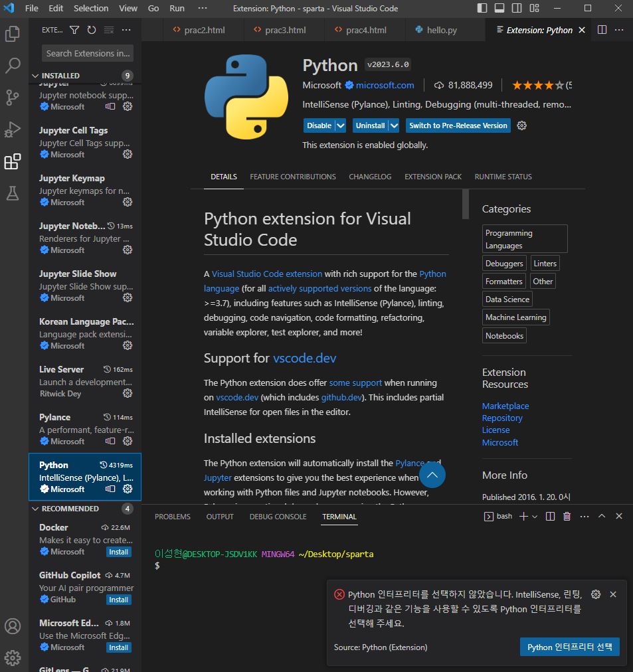This screenshot has width=633, height=672.
Task: Open extensions view more actions menu
Action: click(126, 30)
